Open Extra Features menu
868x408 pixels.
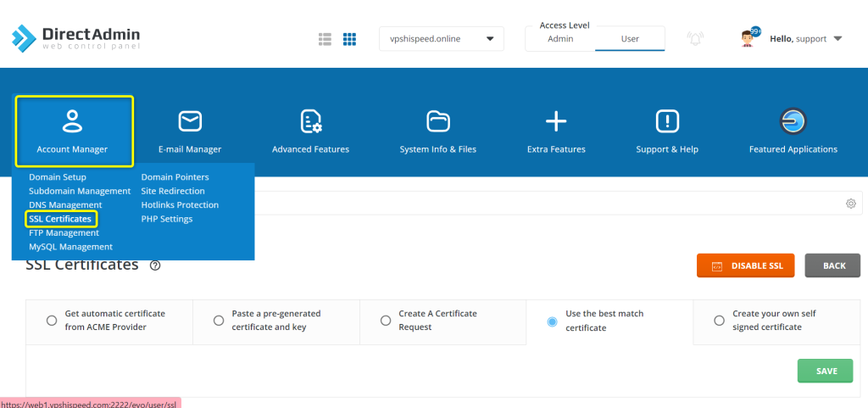pos(556,131)
